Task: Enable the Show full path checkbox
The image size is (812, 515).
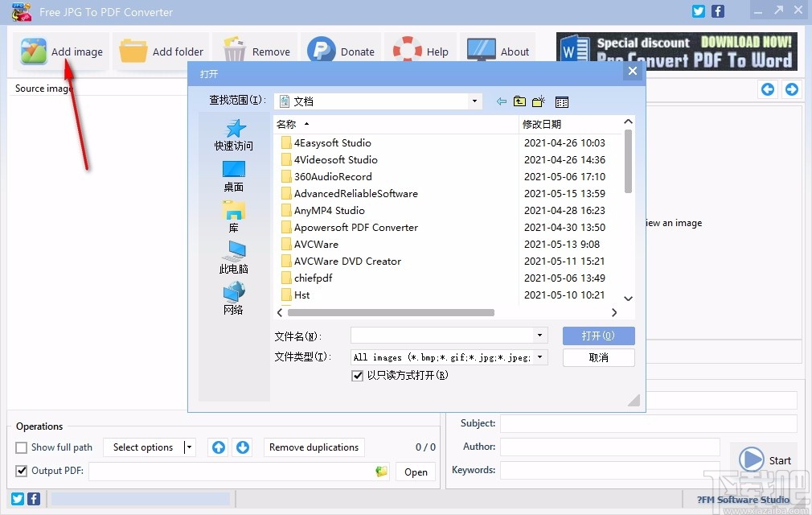Action: coord(20,447)
